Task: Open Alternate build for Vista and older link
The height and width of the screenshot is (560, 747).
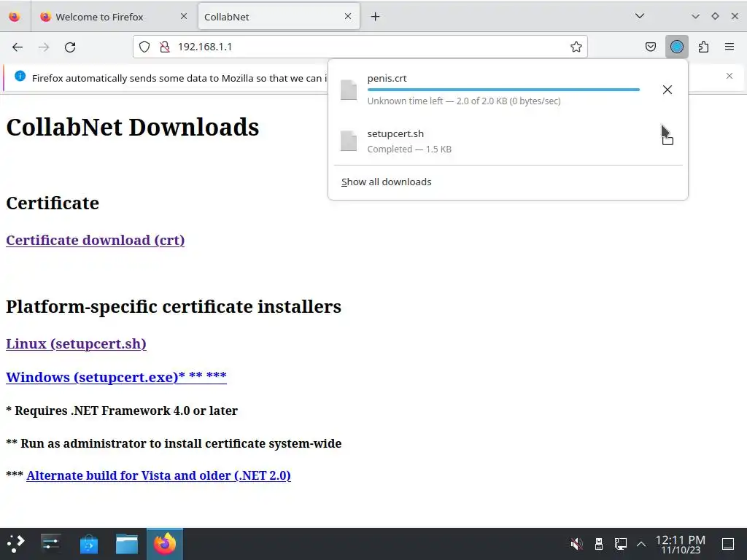Action: pos(158,475)
